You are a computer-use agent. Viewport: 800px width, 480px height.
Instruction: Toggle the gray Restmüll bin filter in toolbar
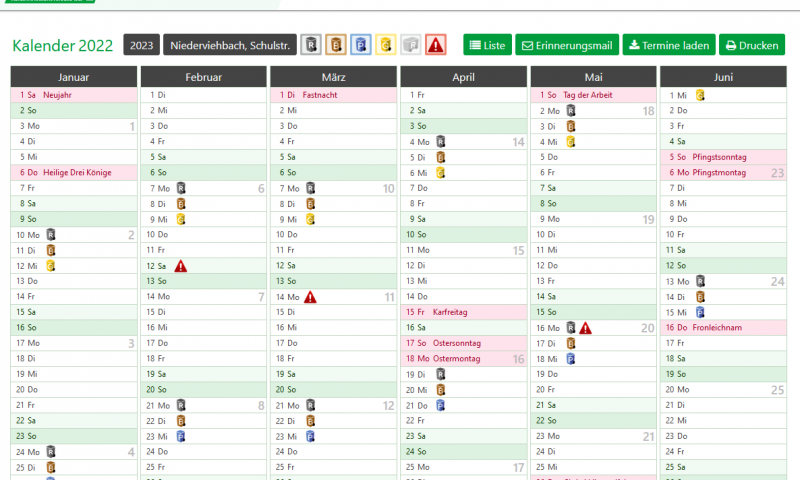pos(312,45)
